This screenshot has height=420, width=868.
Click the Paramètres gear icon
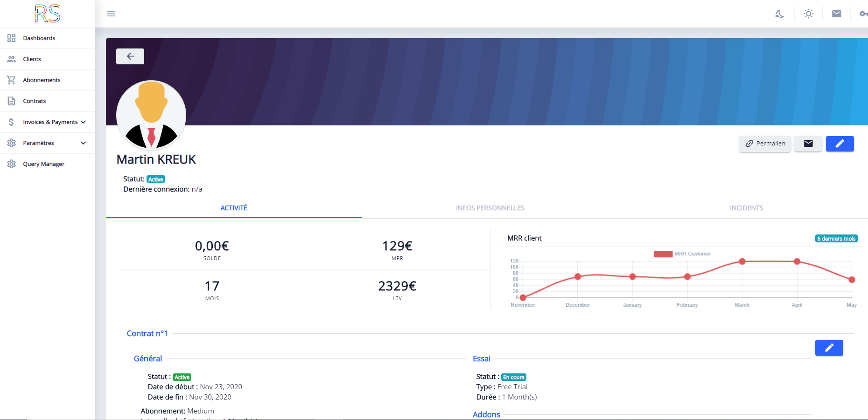12,143
